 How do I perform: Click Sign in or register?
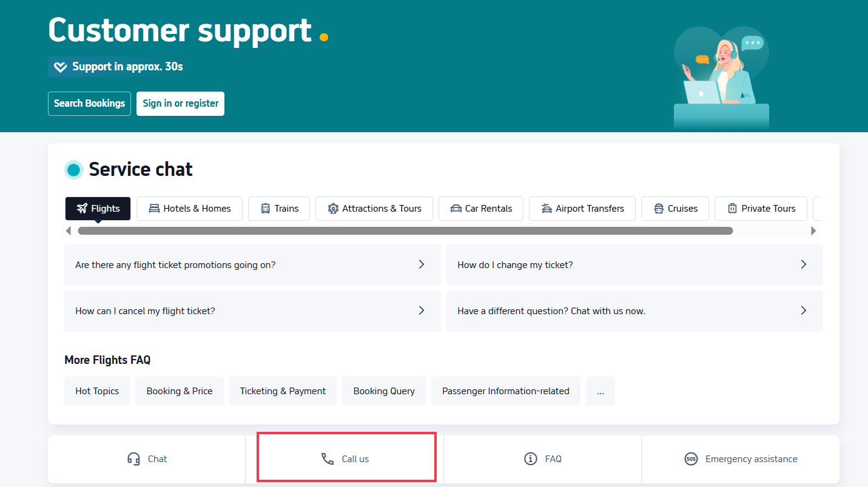click(180, 104)
